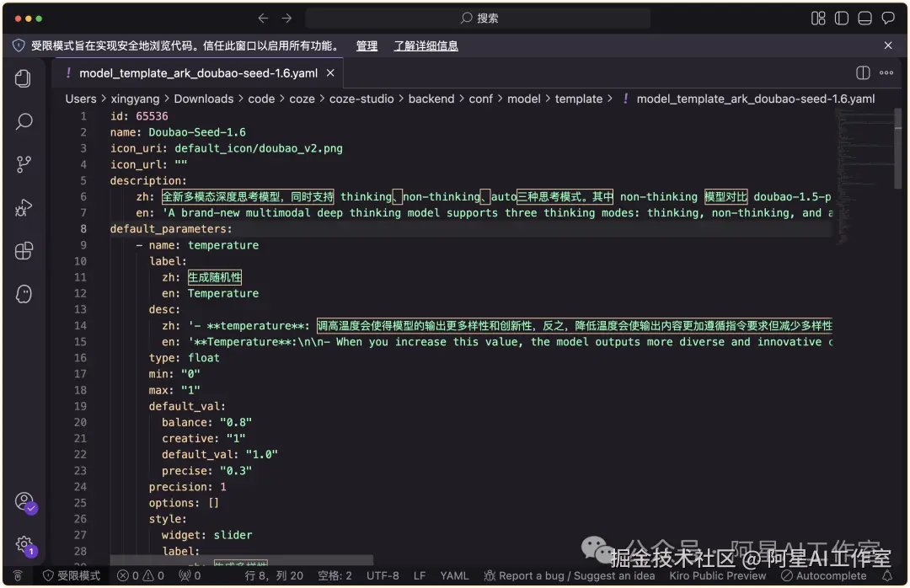Open the Extensions view

coord(24,251)
